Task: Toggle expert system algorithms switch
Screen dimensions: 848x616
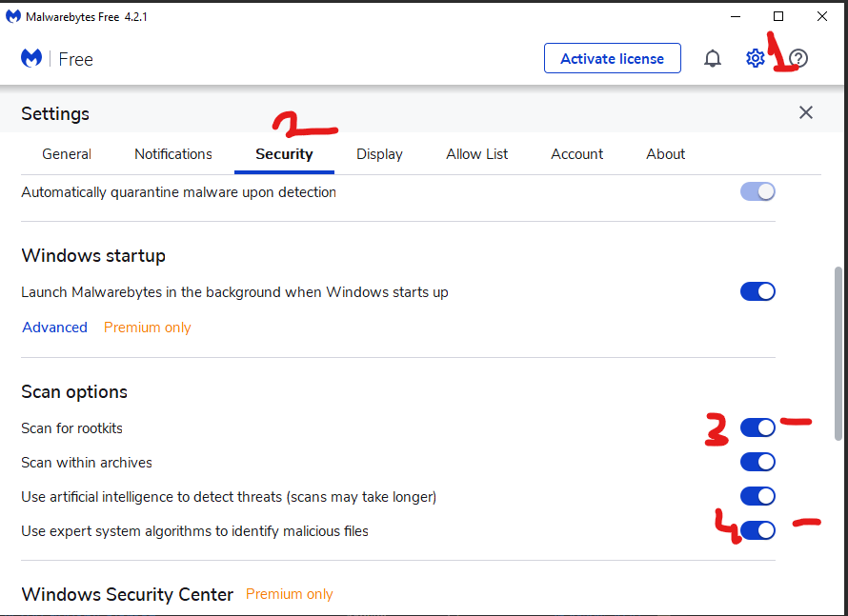Action: 757,530
